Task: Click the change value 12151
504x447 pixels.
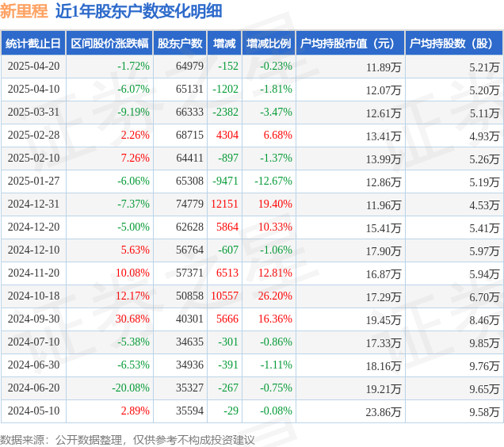Action: [224, 204]
